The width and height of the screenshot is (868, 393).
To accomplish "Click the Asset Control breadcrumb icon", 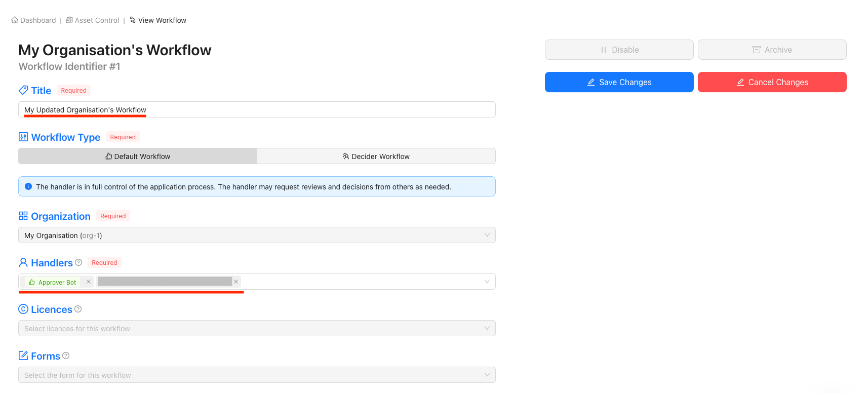I will coord(69,20).
